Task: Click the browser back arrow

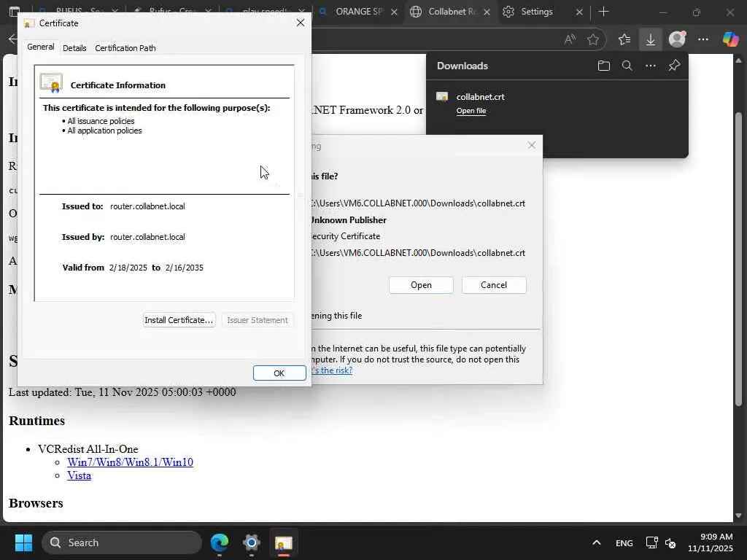Action: tap(13, 39)
